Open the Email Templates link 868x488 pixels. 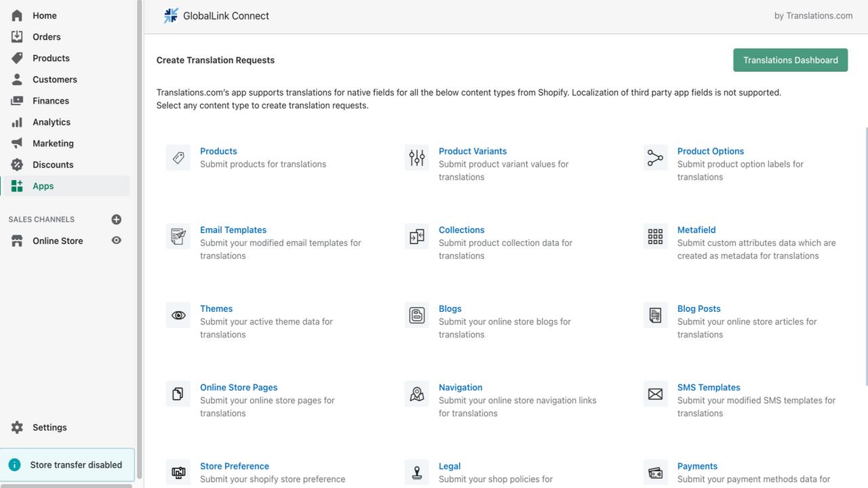click(x=233, y=230)
